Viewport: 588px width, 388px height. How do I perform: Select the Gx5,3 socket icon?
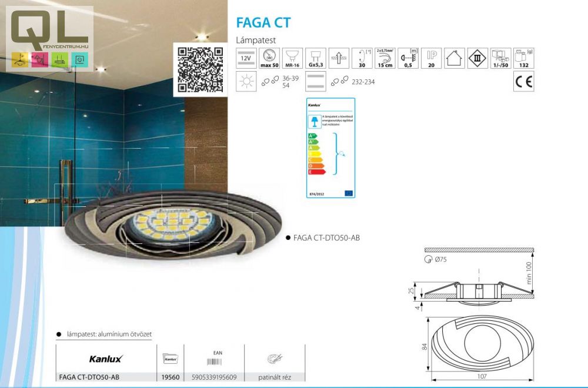point(316,58)
